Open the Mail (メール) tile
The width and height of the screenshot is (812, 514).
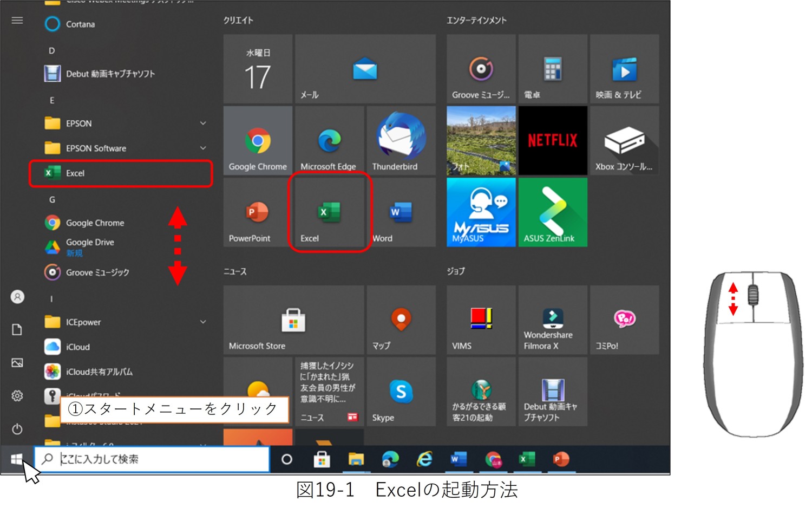365,69
